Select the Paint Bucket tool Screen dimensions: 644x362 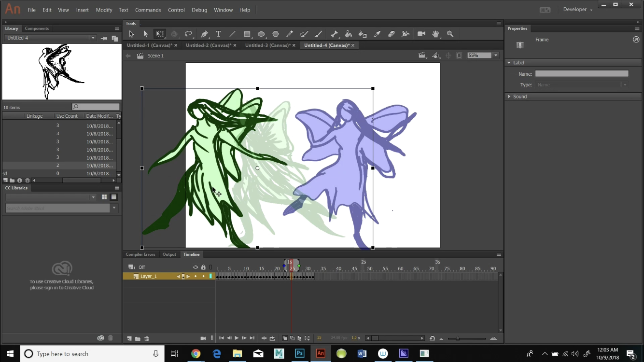(x=349, y=34)
